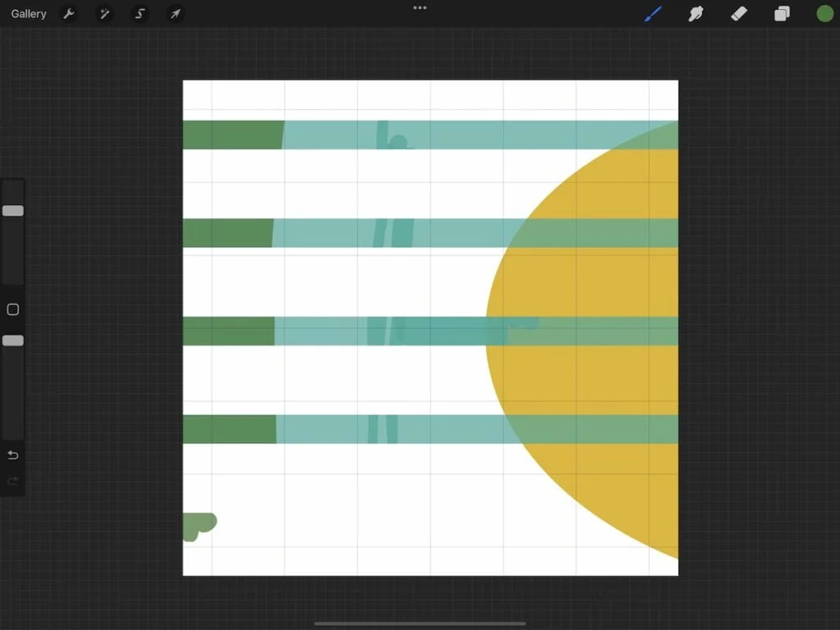Activate the Selection tool
840x630 pixels.
click(140, 14)
